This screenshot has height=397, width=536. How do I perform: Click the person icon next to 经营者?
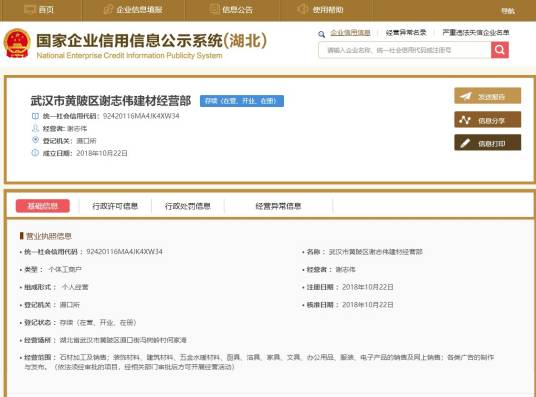click(x=35, y=128)
